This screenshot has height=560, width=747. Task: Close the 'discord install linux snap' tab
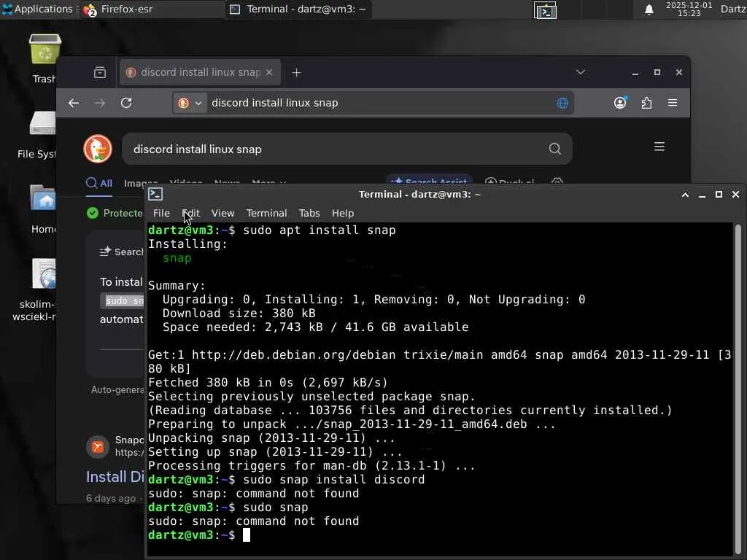click(x=269, y=72)
